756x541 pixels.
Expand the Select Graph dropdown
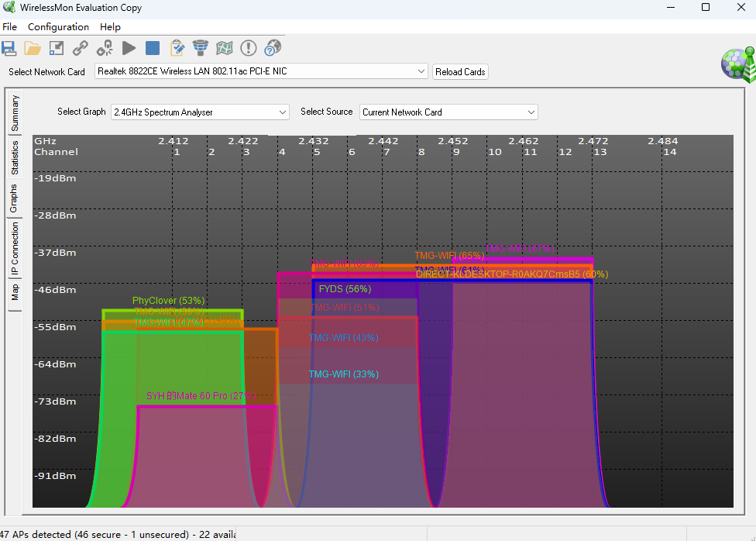click(x=283, y=112)
